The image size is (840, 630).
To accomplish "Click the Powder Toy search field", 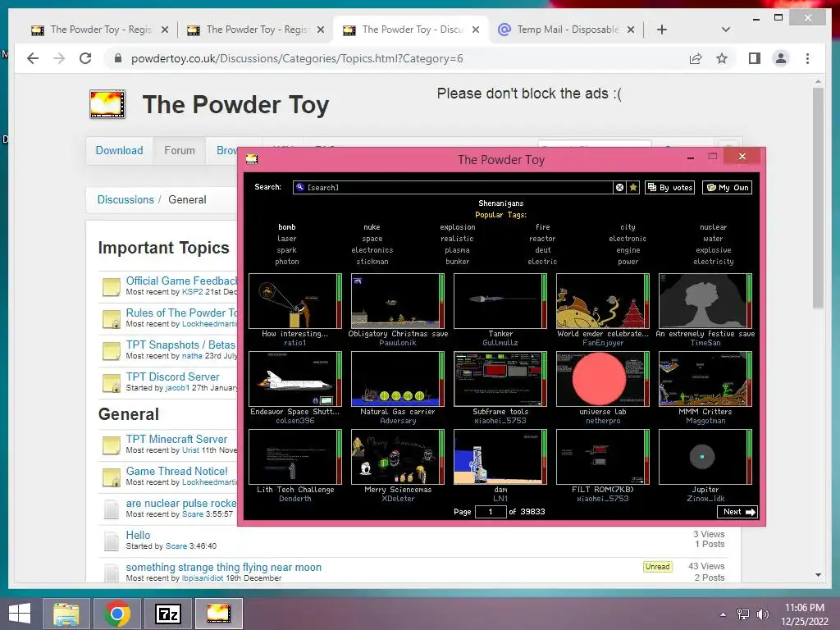I will pos(453,188).
